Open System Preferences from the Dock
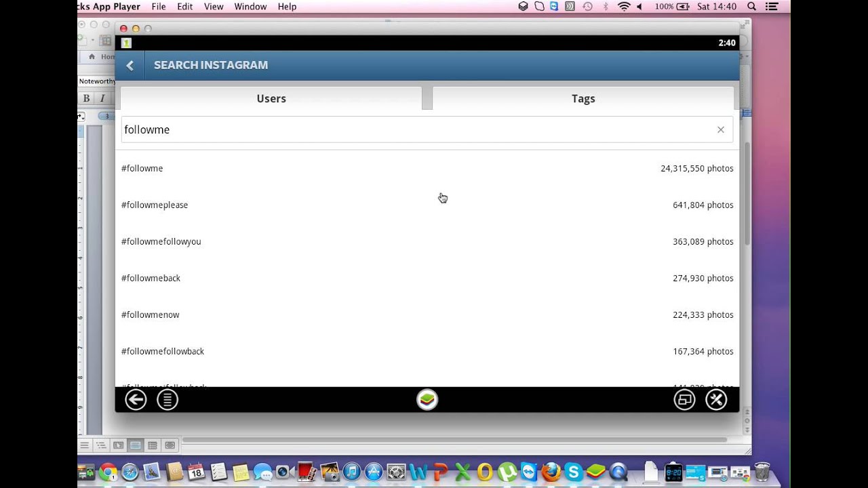868x488 pixels. pos(396,472)
